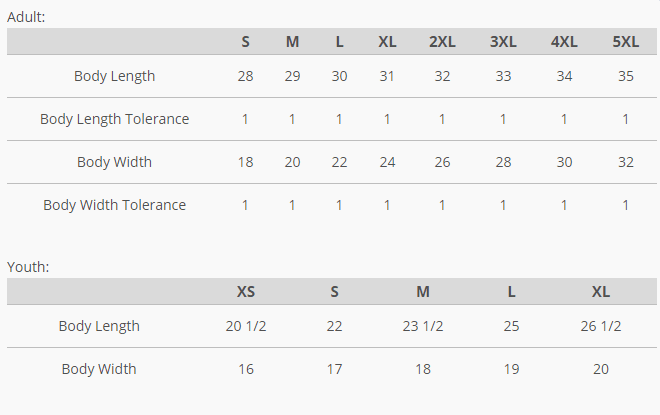Click the Adult body width value 24

click(387, 162)
